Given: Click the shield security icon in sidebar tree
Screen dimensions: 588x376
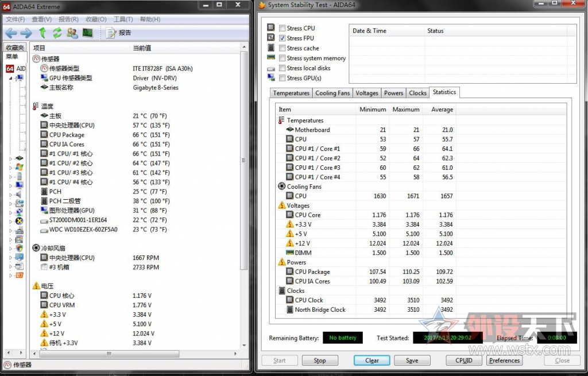Looking at the screenshot, I should pos(20,248).
